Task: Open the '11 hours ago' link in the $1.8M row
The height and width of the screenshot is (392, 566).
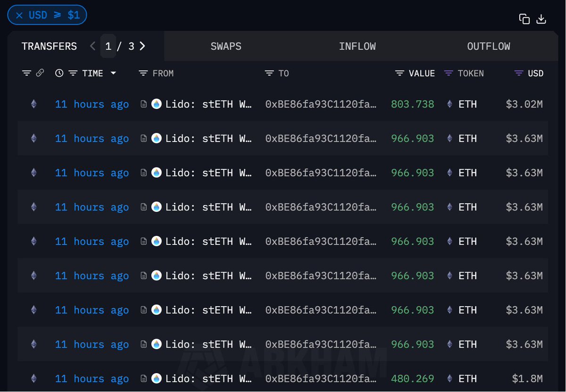Action: tap(92, 379)
